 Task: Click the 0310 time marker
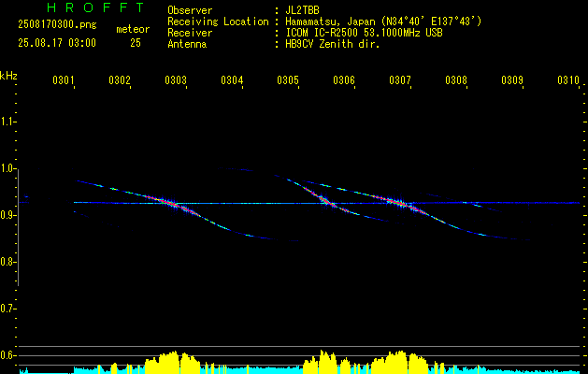(x=568, y=80)
